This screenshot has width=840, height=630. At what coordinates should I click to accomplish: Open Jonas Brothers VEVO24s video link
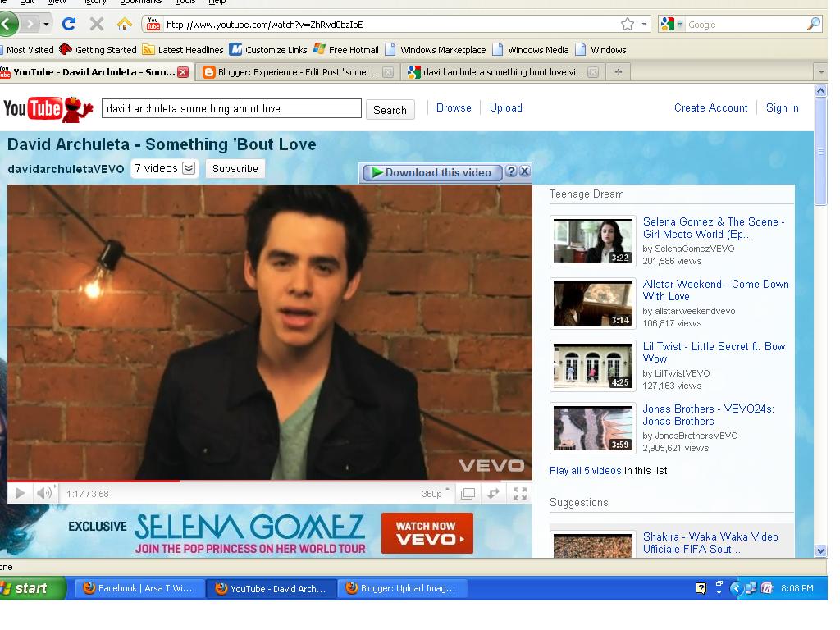point(708,415)
